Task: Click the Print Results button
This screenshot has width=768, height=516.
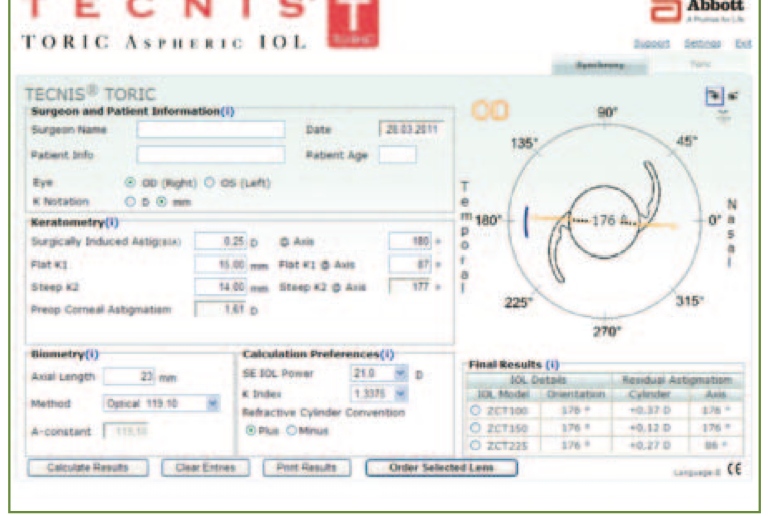Action: 307,468
